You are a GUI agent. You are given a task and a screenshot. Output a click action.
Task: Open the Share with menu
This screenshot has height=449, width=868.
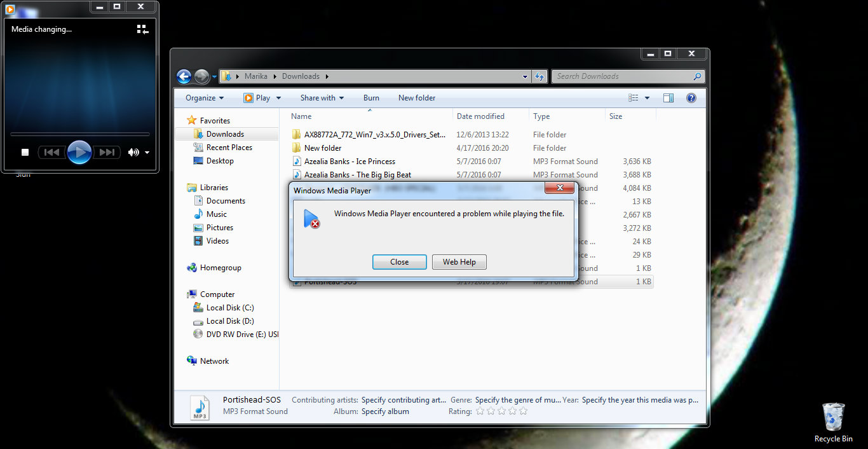click(322, 98)
